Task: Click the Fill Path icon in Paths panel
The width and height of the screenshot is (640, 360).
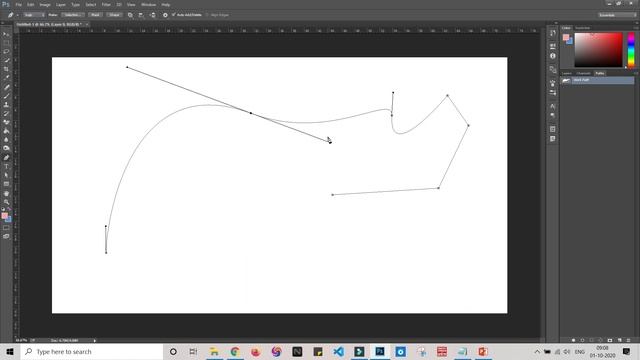Action: tap(573, 340)
